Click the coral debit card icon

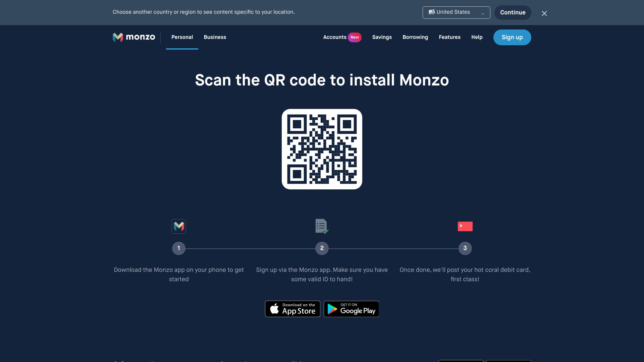coord(465,226)
